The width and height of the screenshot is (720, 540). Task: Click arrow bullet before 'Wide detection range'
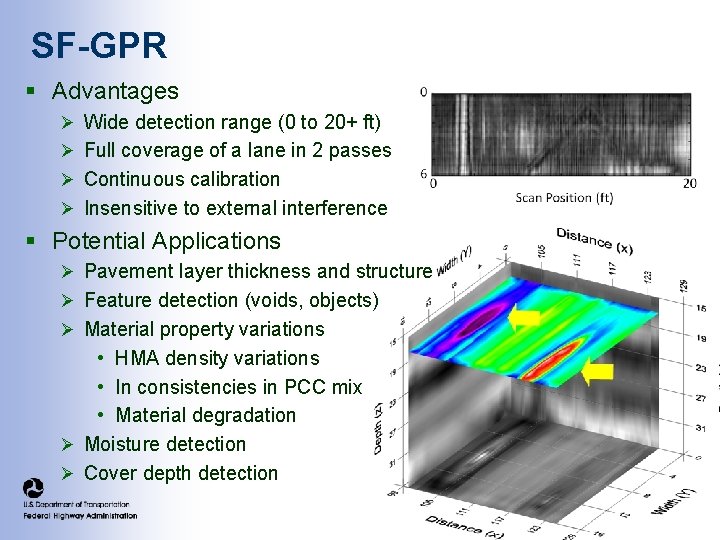pos(68,123)
